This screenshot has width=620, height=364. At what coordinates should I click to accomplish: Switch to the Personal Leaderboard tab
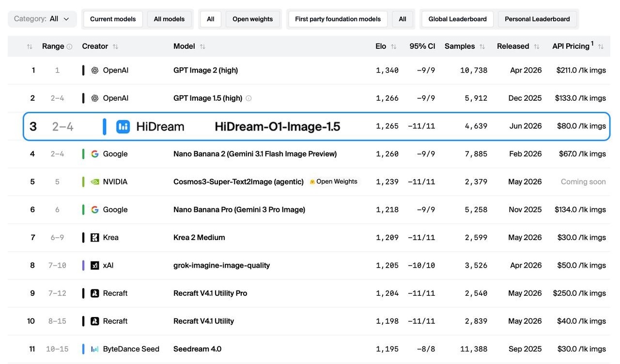[537, 19]
